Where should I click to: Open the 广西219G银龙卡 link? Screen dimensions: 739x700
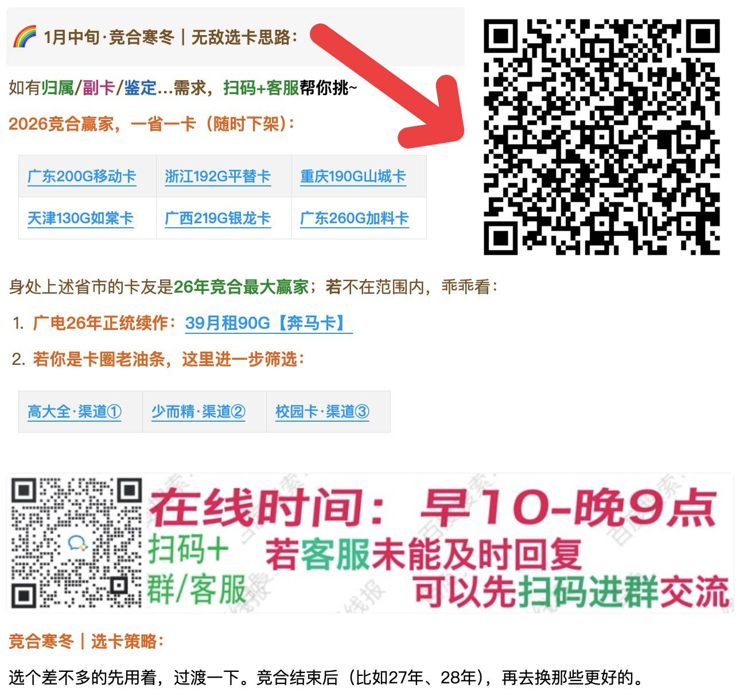tap(217, 218)
